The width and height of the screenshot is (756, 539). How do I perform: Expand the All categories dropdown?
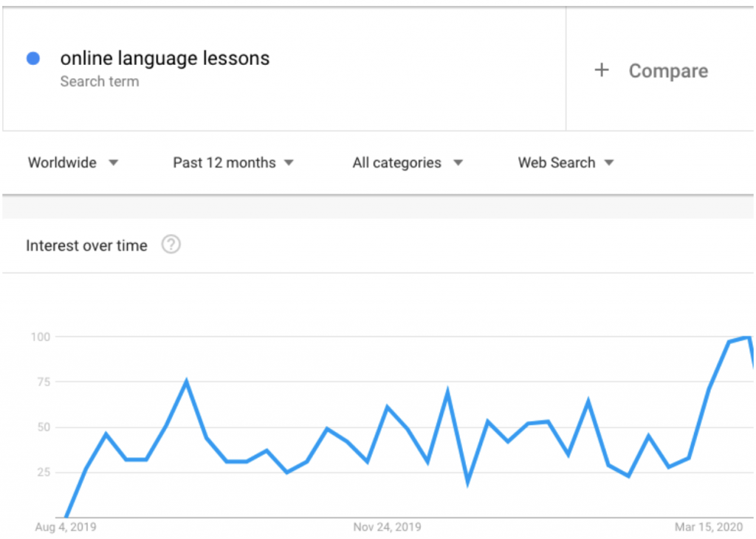coord(408,163)
